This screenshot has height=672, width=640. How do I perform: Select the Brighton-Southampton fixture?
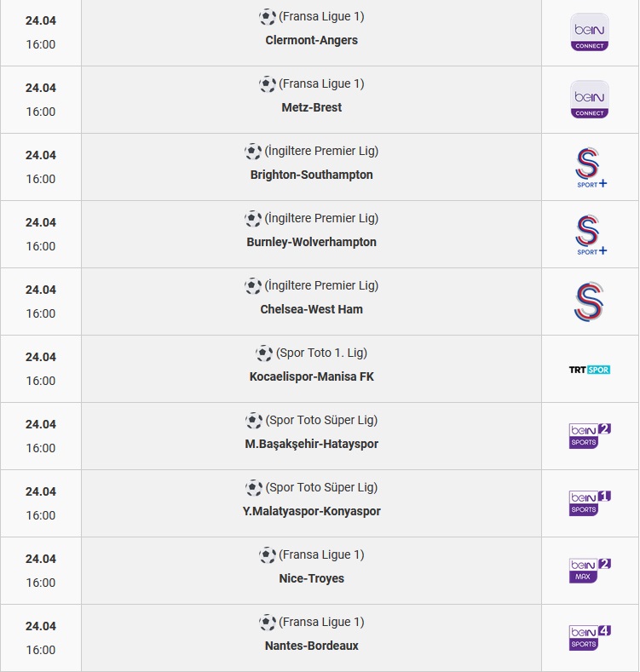pos(311,175)
